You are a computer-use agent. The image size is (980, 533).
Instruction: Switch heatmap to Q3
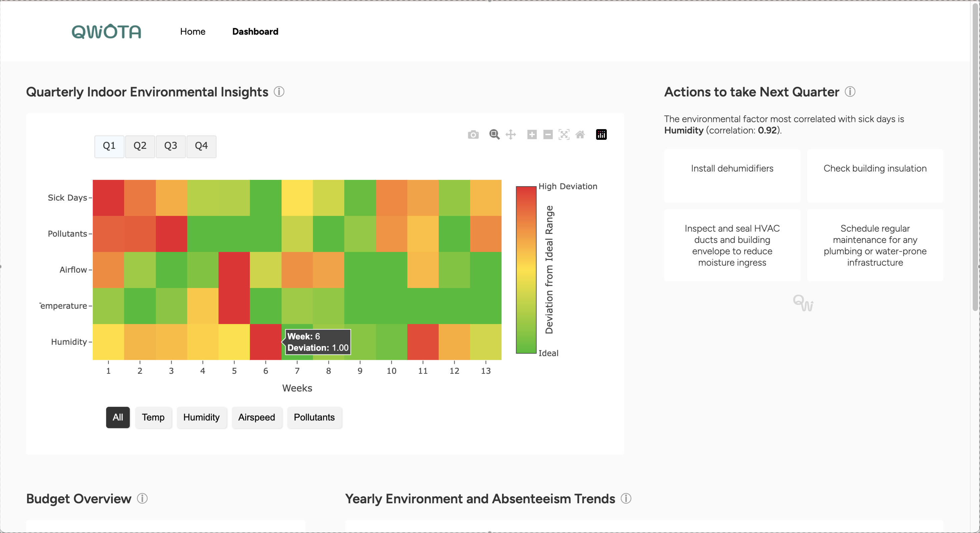170,146
